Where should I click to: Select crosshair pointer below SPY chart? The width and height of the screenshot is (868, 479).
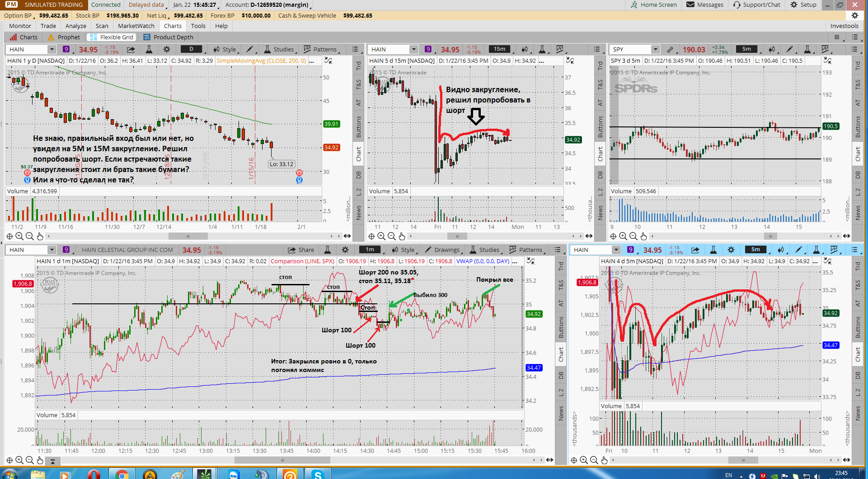[613, 236]
